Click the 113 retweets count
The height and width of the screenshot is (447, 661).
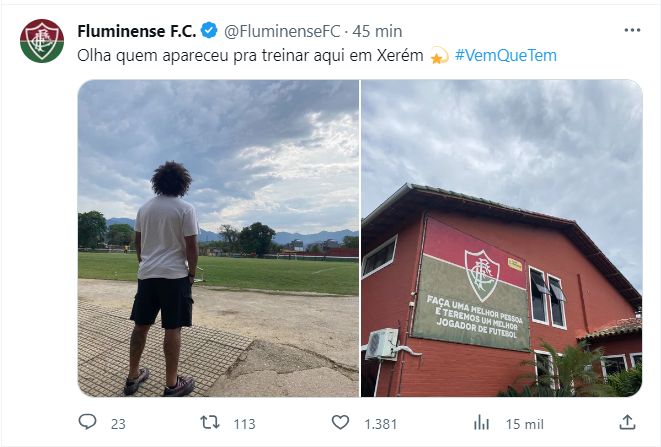tap(245, 424)
